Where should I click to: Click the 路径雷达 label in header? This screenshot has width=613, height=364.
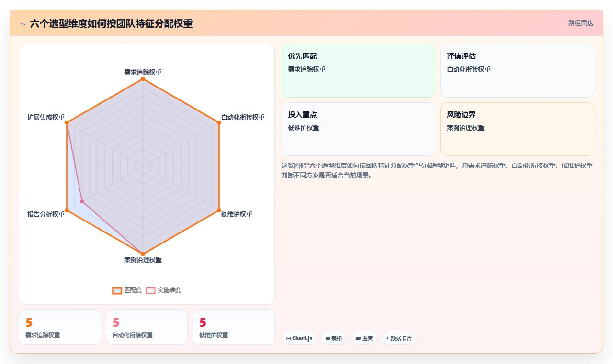click(581, 23)
